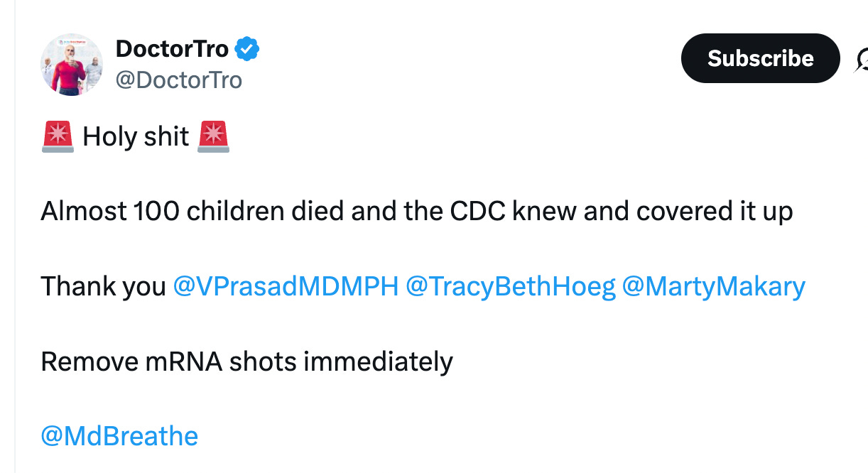This screenshot has width=868, height=473.
Task: Click the word "immediately" in the tweet
Action: click(x=378, y=361)
